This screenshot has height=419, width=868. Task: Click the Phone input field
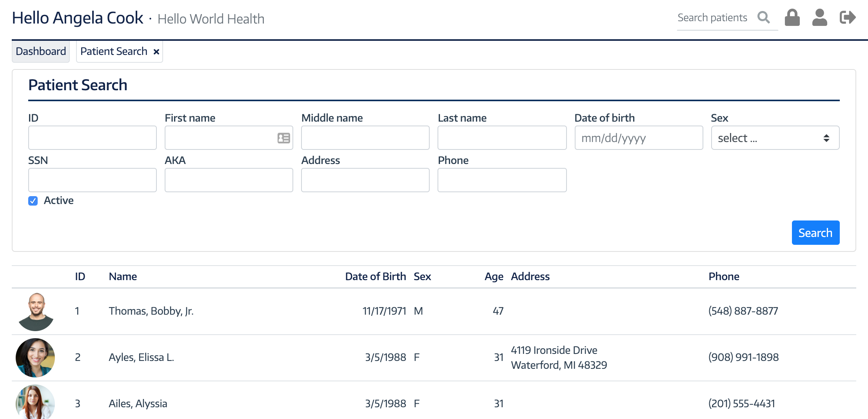click(x=502, y=180)
